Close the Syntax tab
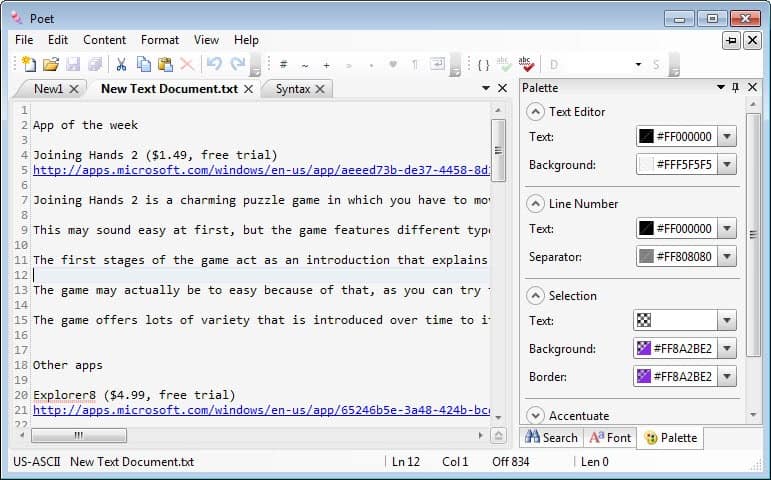771x480 pixels. pyautogui.click(x=320, y=89)
